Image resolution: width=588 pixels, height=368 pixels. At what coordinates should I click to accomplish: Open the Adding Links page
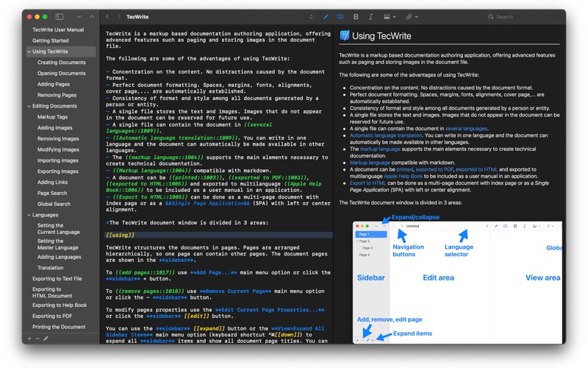pos(52,182)
